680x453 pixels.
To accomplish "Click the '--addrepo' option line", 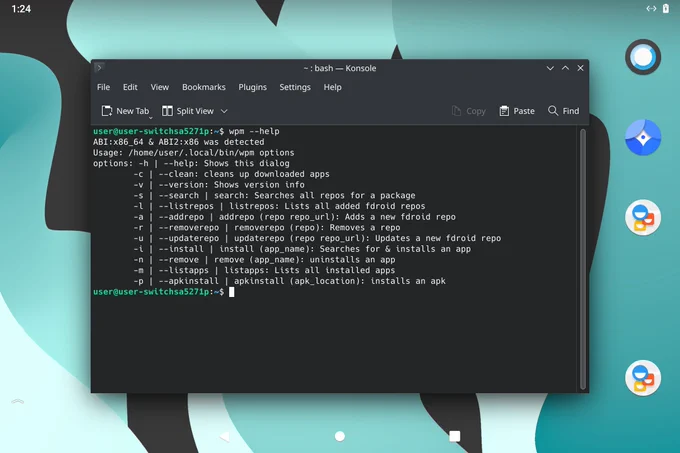I will coord(294,217).
